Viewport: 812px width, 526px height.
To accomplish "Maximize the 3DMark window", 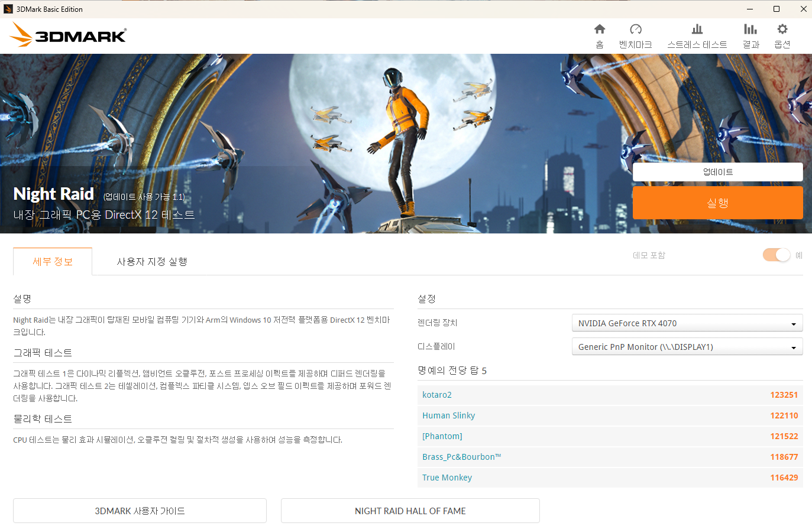I will 777,9.
